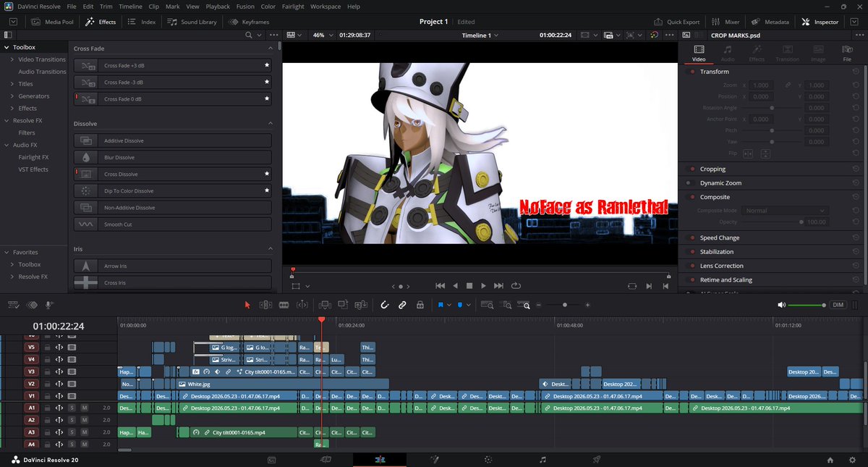Click Zoom X value field 1.000
The image size is (868, 467).
pos(761,85)
